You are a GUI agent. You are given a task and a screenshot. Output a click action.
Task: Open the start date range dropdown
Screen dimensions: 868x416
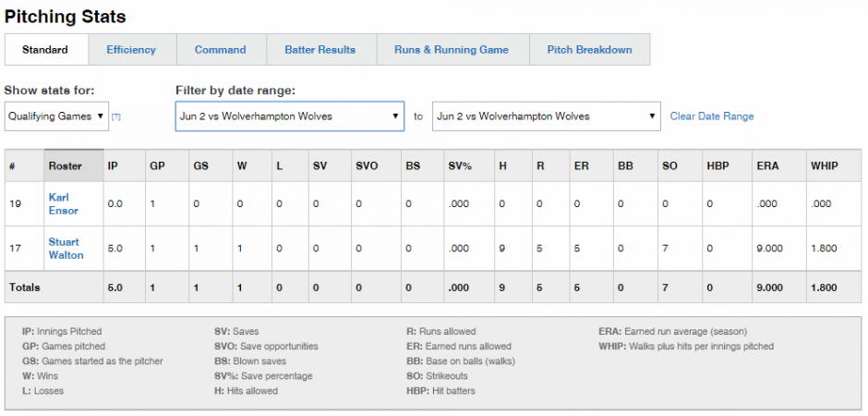pyautogui.click(x=290, y=116)
